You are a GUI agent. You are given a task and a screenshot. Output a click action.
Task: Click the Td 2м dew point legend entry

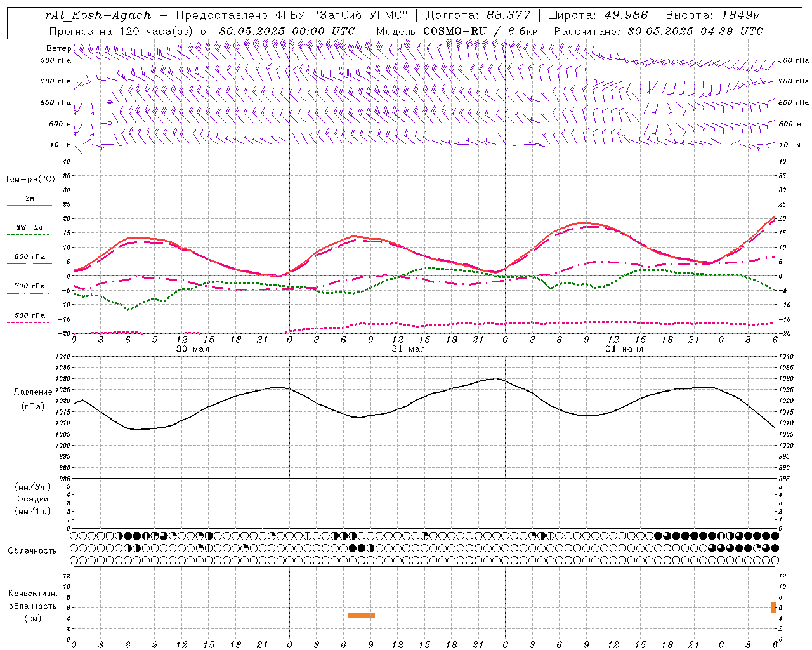30,227
